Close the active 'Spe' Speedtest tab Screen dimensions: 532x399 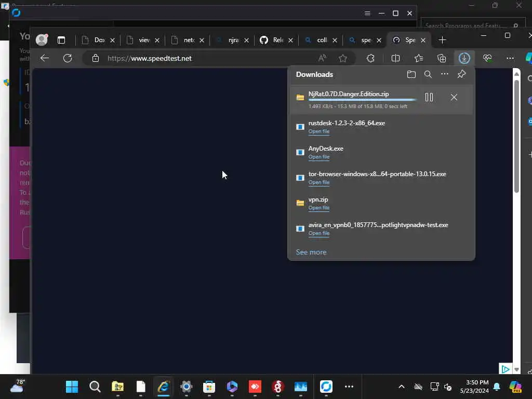click(x=423, y=40)
